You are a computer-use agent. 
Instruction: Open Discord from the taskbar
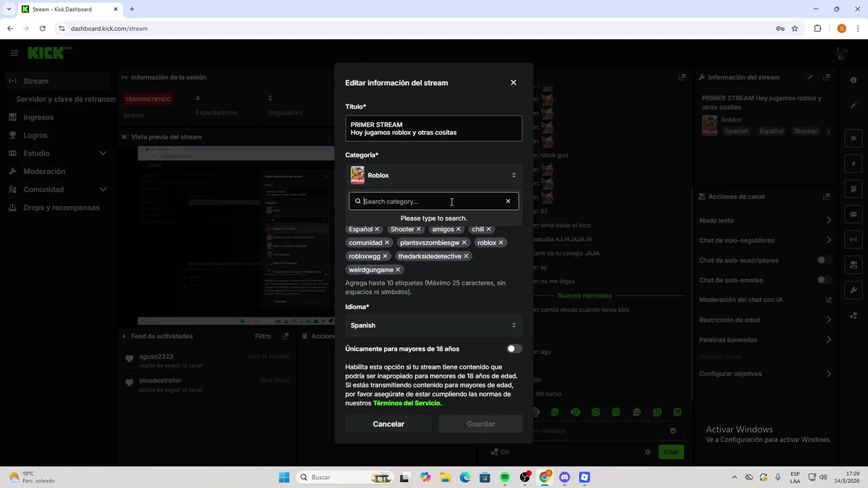click(x=564, y=478)
